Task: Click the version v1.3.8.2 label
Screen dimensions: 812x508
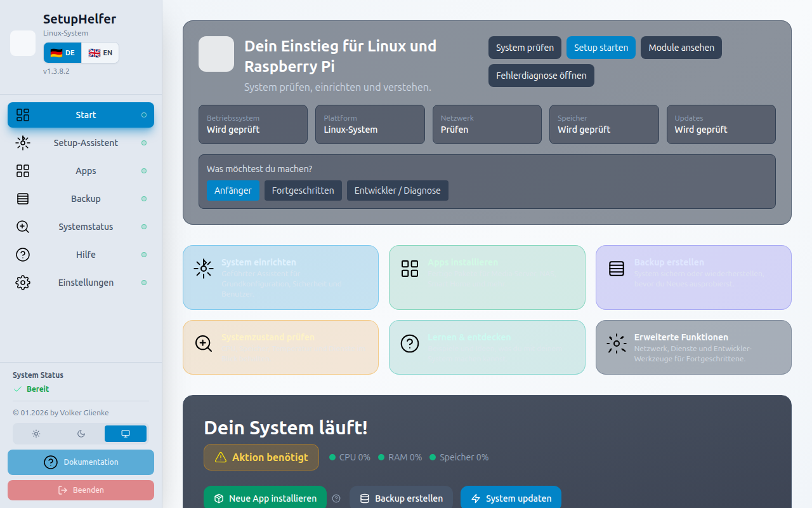Action: point(56,71)
